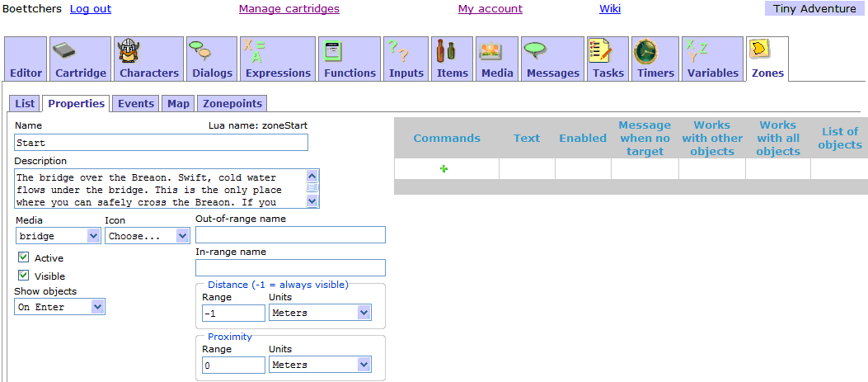Click the Log out link

(91, 9)
